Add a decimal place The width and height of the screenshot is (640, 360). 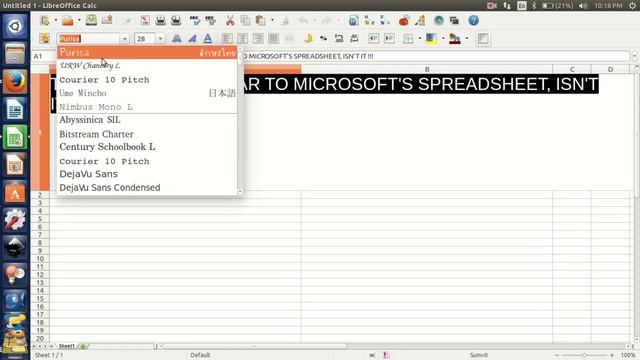coord(339,39)
